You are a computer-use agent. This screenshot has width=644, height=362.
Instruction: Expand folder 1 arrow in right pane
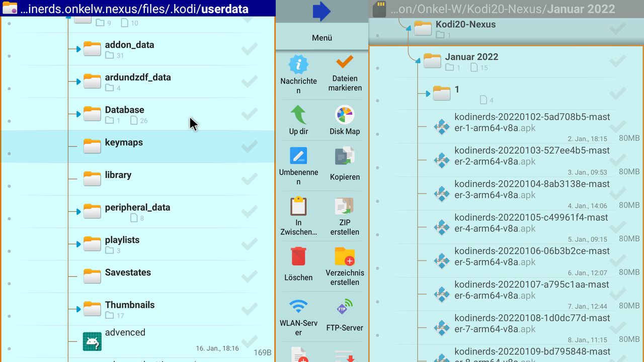coord(428,94)
